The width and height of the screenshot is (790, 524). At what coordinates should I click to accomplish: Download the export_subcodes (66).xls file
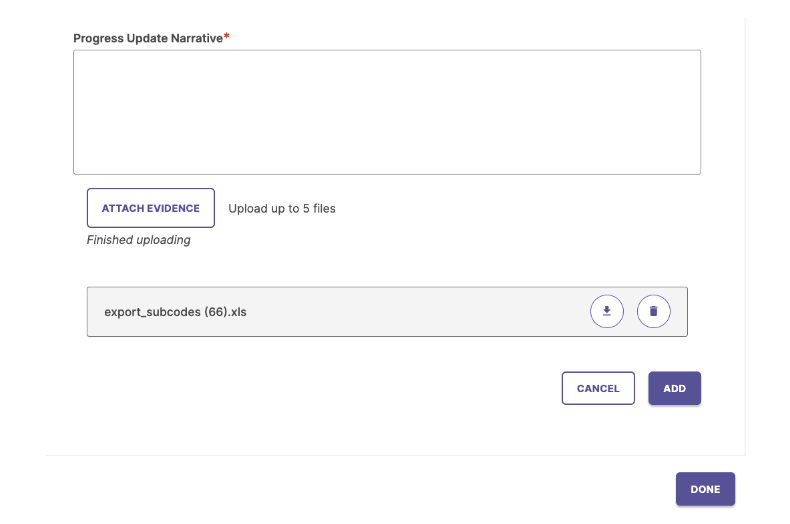[607, 311]
